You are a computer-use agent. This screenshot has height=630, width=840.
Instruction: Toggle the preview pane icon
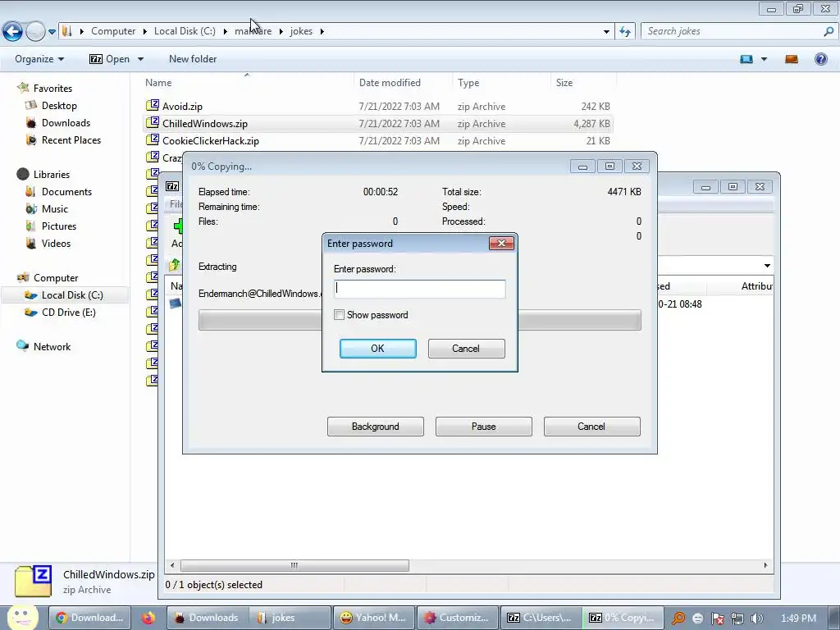[x=792, y=59]
